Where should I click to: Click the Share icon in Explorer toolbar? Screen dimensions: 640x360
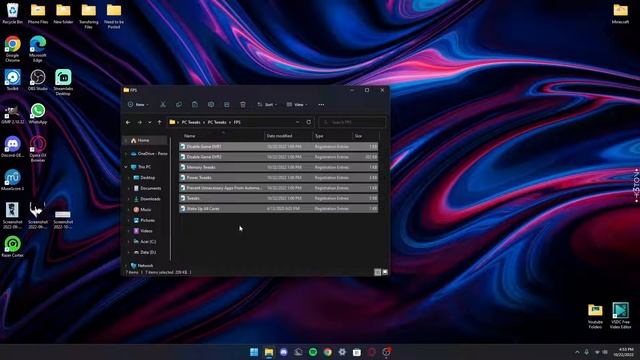(227, 104)
